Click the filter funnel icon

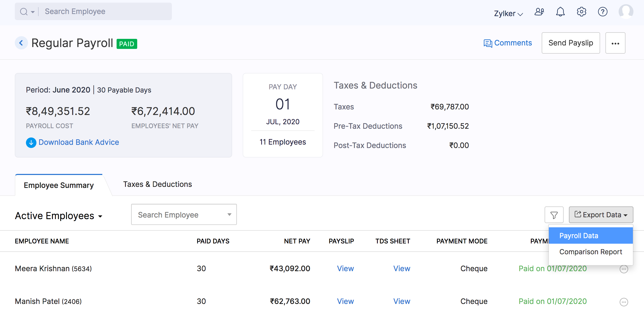point(554,215)
